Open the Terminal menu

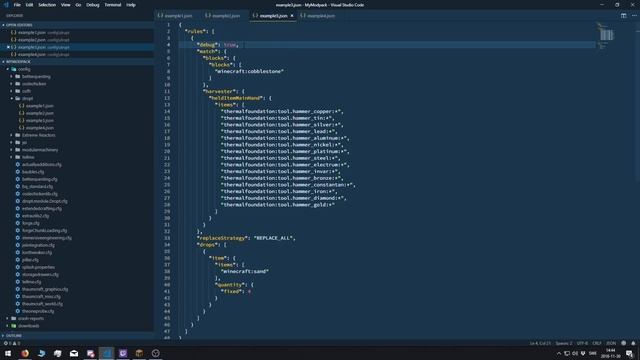click(x=113, y=5)
